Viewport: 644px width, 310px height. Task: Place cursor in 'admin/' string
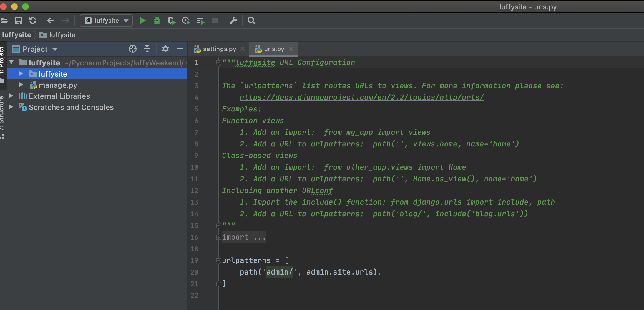coord(280,272)
